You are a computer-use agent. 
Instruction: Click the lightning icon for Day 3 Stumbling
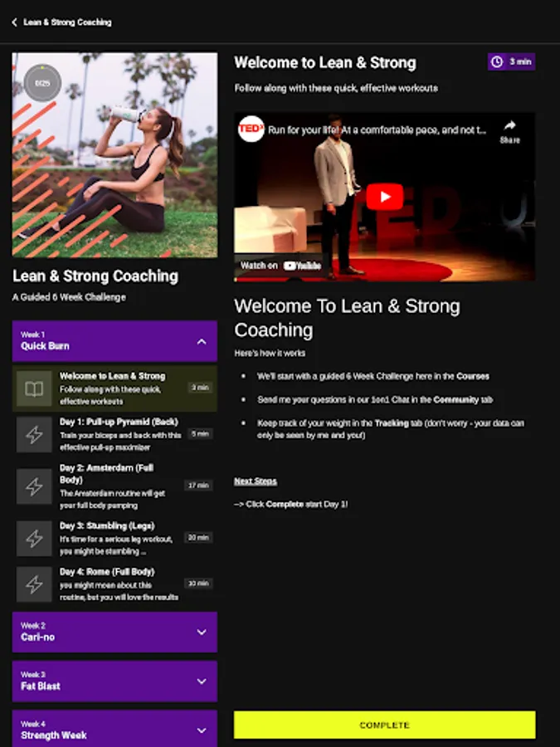34,539
